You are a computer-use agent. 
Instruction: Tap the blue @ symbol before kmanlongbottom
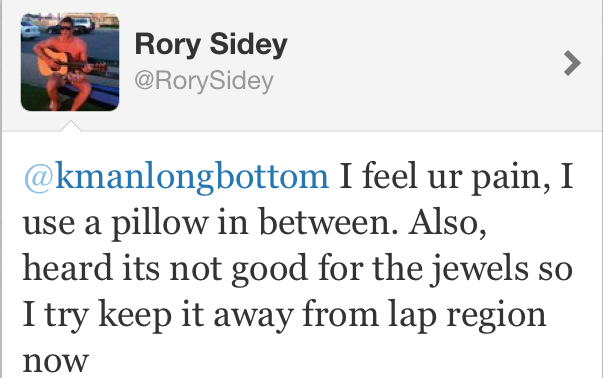[x=38, y=178]
